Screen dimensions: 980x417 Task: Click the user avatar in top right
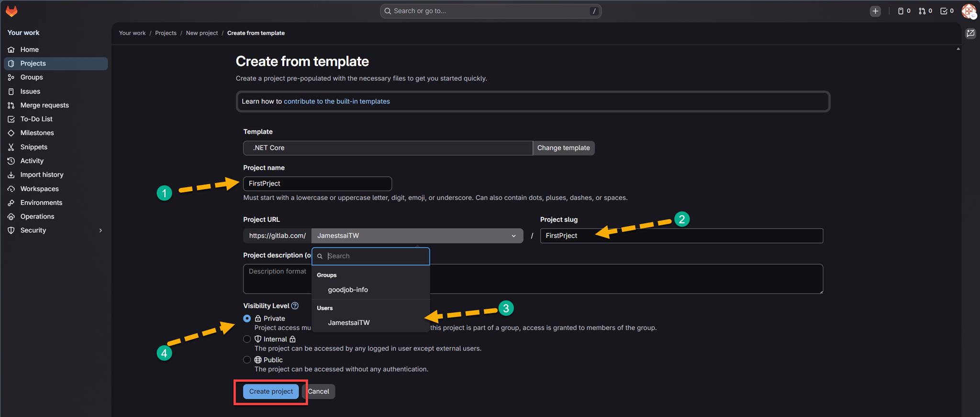[x=969, y=11]
